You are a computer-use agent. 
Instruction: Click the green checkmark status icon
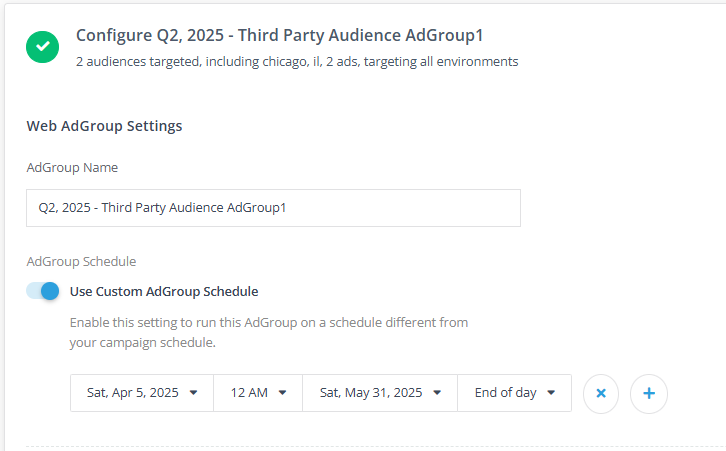coord(43,46)
